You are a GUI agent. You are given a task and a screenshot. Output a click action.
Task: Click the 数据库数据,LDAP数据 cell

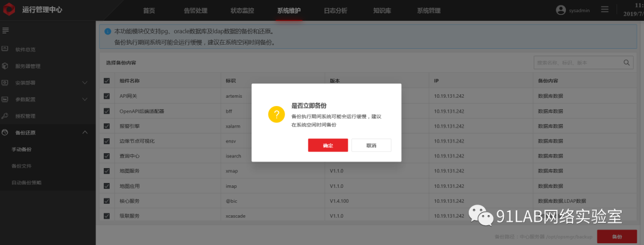[562, 201]
